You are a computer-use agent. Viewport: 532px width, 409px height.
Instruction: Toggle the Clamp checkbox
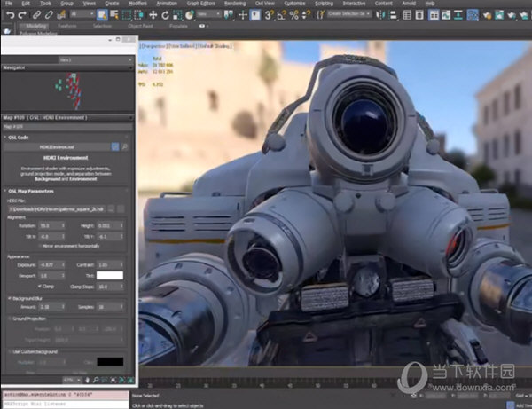click(40, 287)
